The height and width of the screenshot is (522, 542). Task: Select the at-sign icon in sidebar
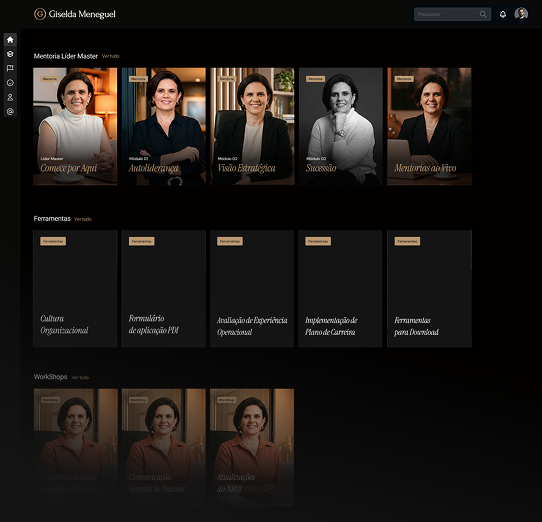(x=10, y=111)
